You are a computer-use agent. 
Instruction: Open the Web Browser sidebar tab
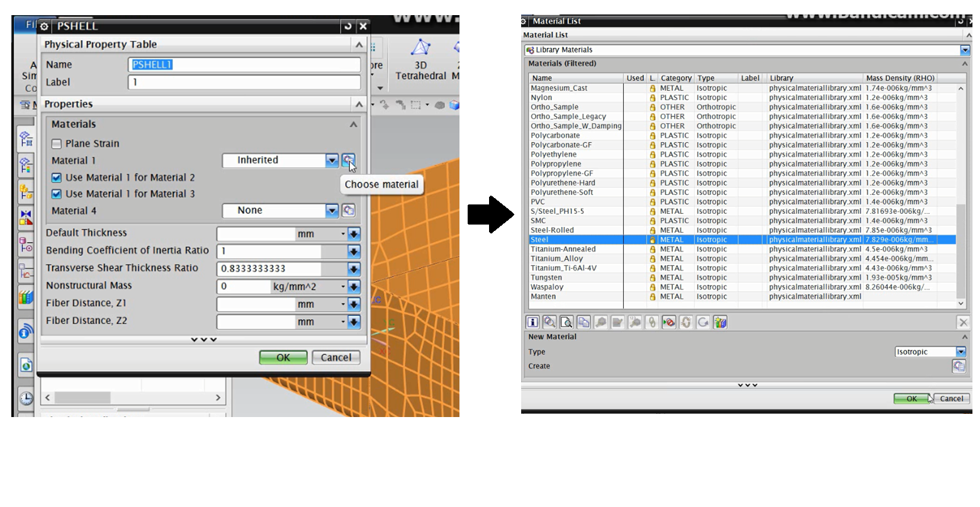26,364
